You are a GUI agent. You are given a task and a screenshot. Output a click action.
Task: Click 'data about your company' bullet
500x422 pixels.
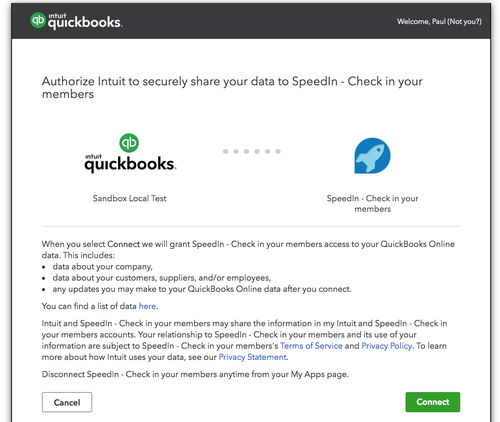(x=102, y=267)
